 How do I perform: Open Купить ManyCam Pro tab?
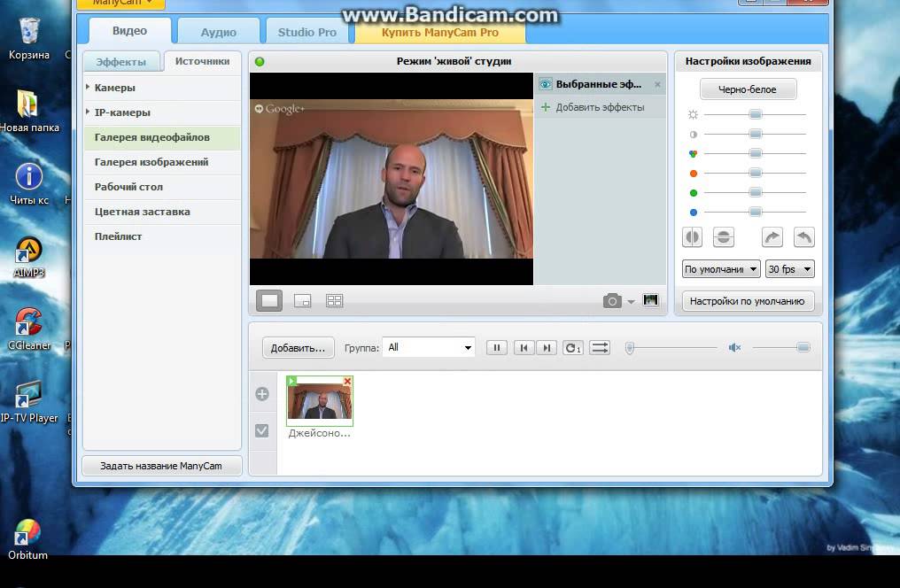tap(440, 32)
